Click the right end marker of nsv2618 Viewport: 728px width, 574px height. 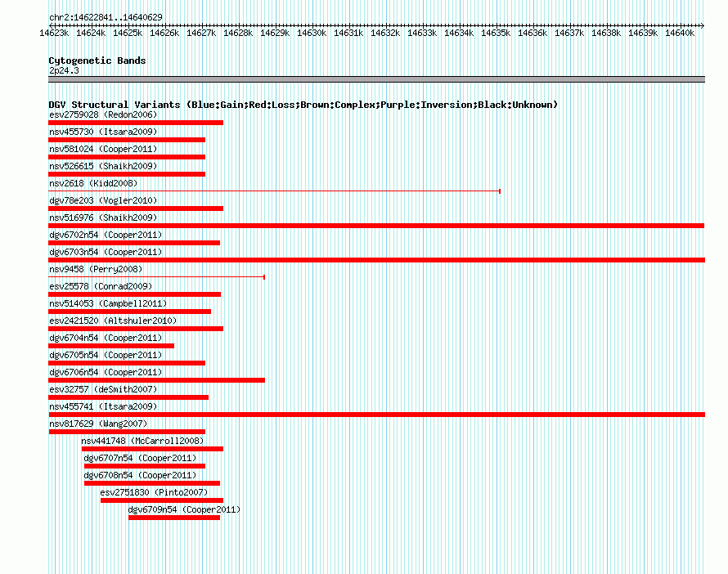pos(500,191)
